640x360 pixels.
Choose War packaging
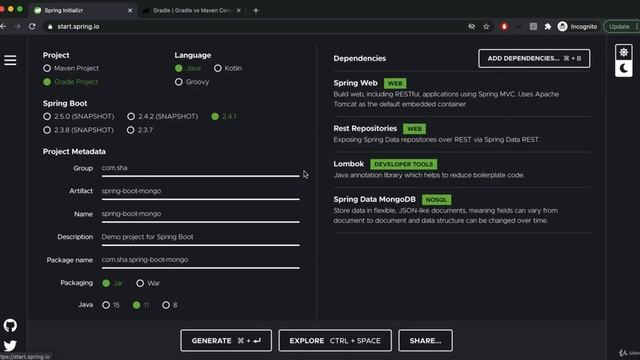coord(140,283)
